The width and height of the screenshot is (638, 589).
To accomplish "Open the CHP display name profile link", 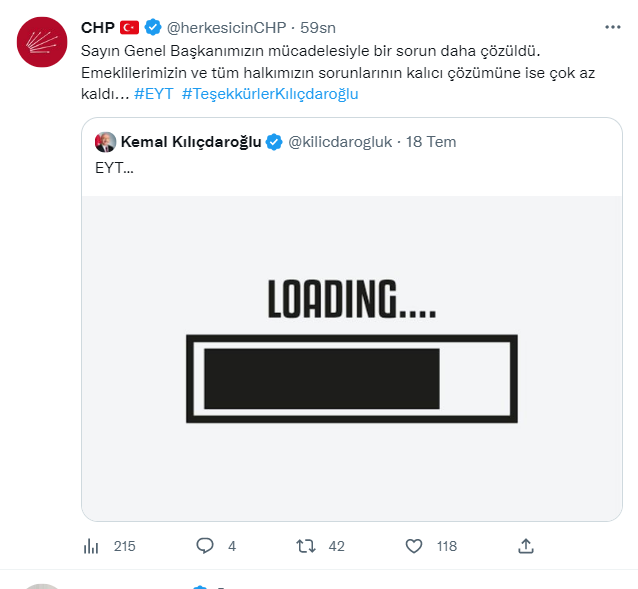I will pyautogui.click(x=98, y=26).
